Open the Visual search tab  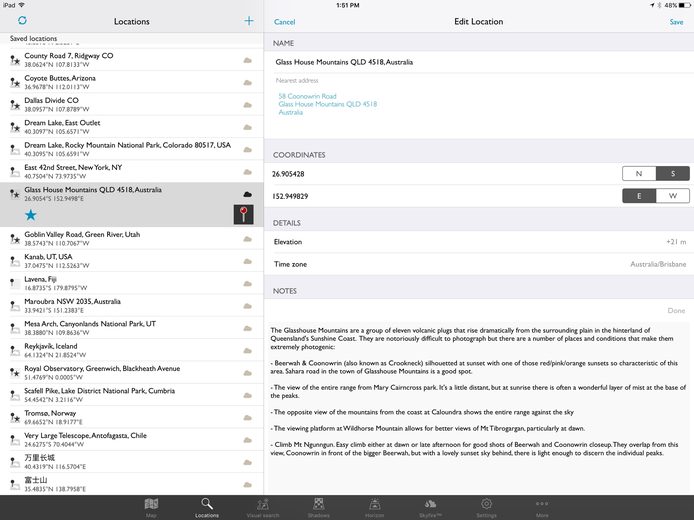[x=262, y=508]
